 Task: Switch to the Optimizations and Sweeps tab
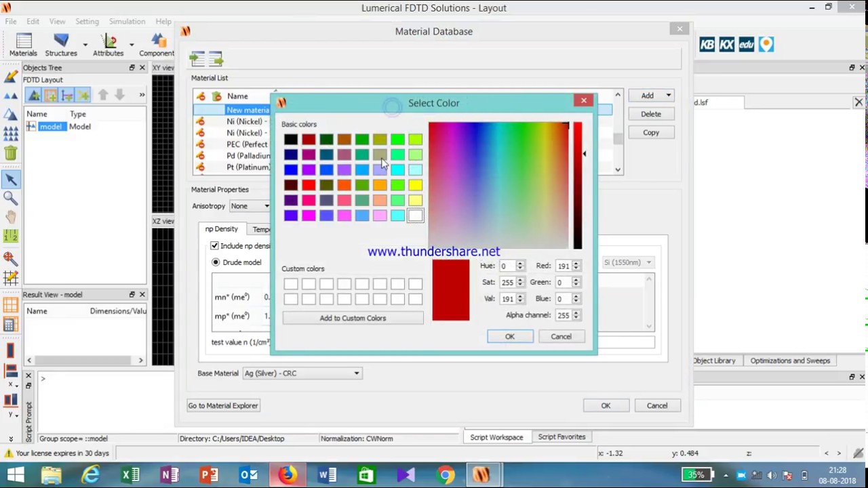point(790,361)
